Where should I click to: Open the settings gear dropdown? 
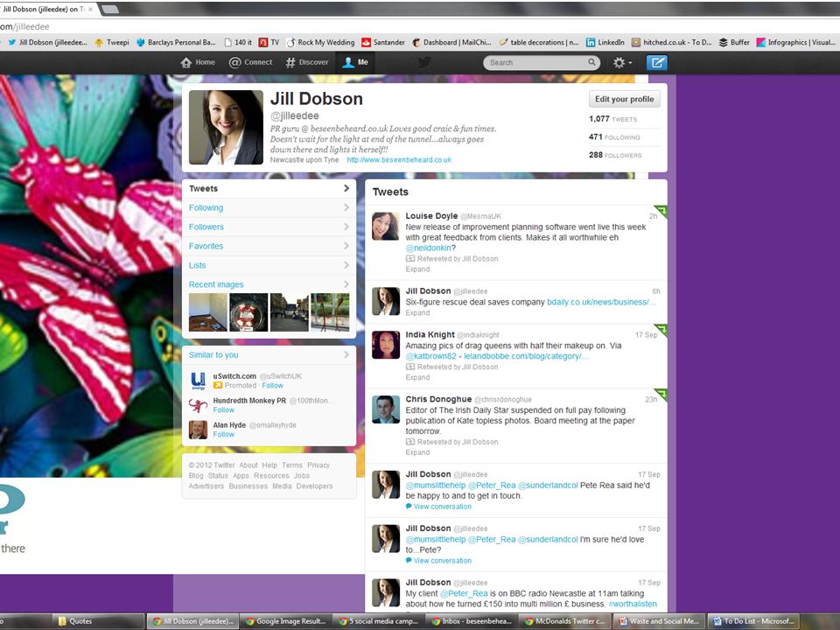click(x=622, y=63)
